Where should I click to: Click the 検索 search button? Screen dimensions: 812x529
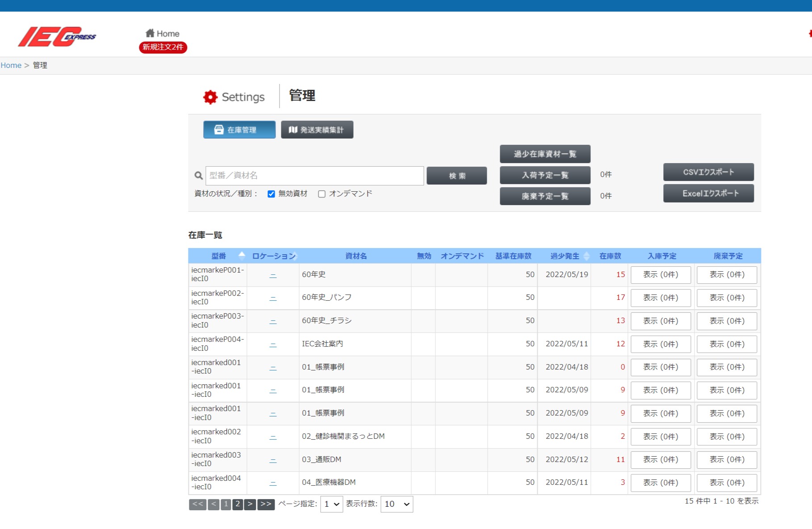(456, 176)
